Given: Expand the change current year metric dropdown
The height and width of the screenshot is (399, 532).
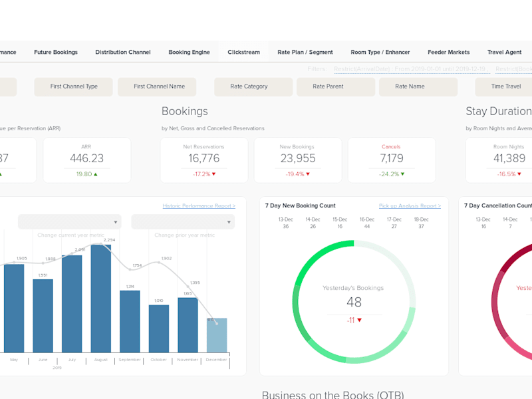Looking at the screenshot, I should point(70,222).
